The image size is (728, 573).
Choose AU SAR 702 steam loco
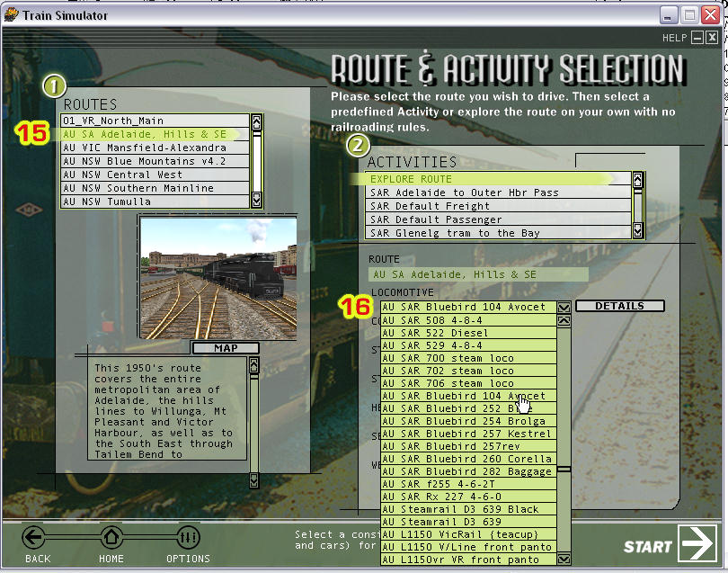[468, 371]
